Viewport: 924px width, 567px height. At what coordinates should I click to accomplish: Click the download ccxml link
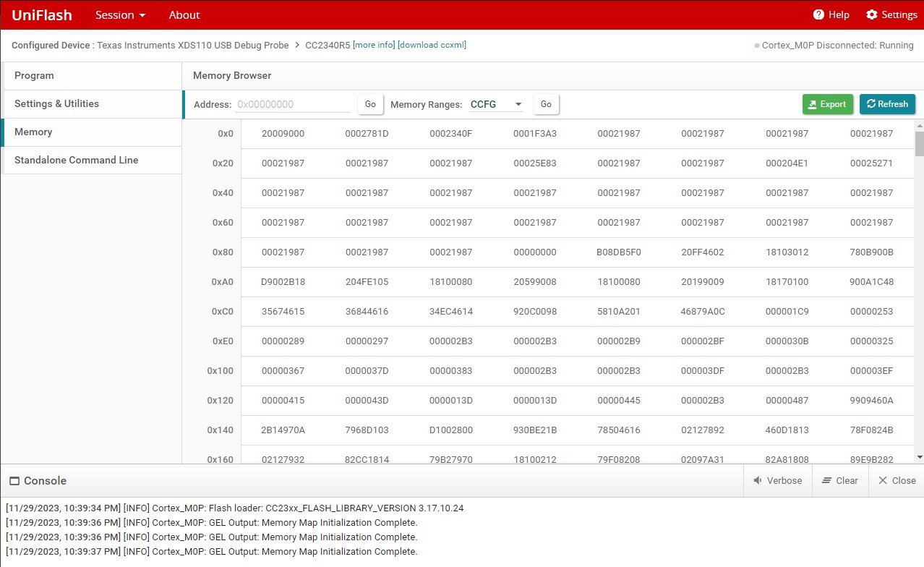(432, 45)
